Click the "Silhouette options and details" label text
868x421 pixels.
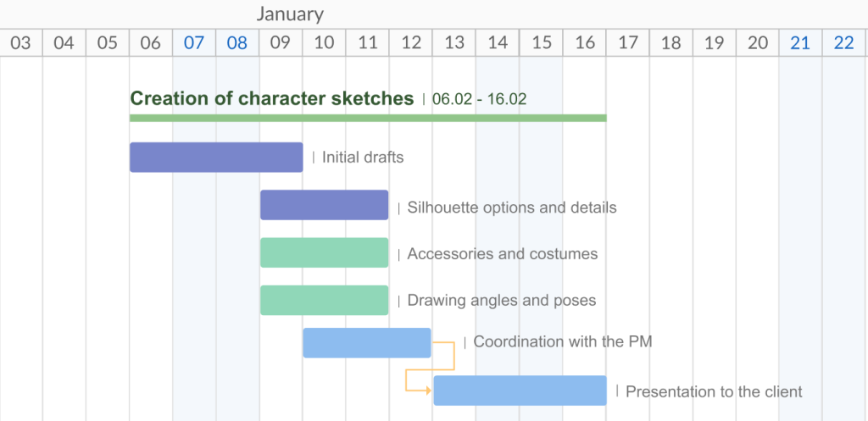click(x=512, y=208)
